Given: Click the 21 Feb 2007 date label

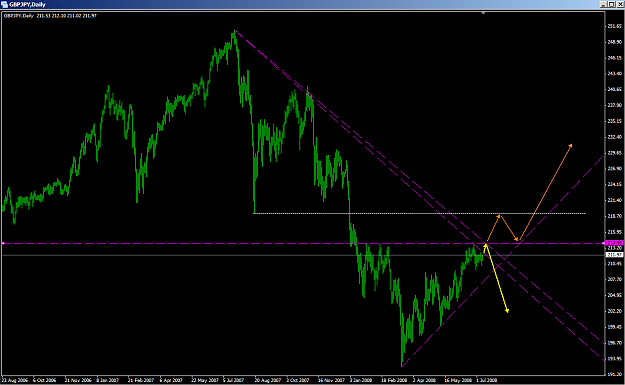Looking at the screenshot, I should point(141,380).
